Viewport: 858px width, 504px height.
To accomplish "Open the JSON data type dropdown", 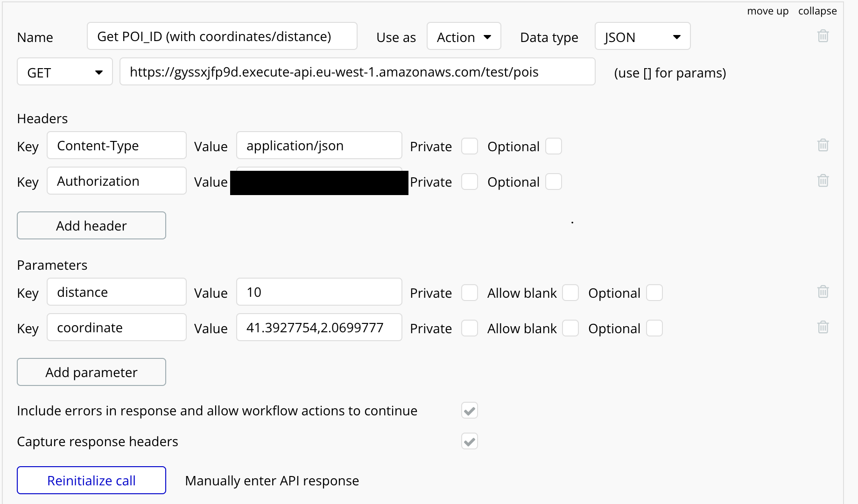I will point(642,37).
